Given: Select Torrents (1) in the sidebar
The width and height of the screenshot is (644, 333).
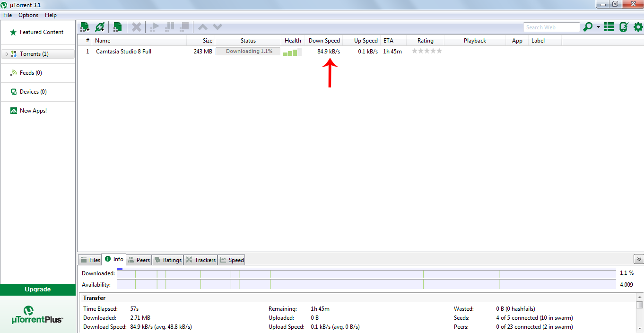Looking at the screenshot, I should [x=37, y=54].
